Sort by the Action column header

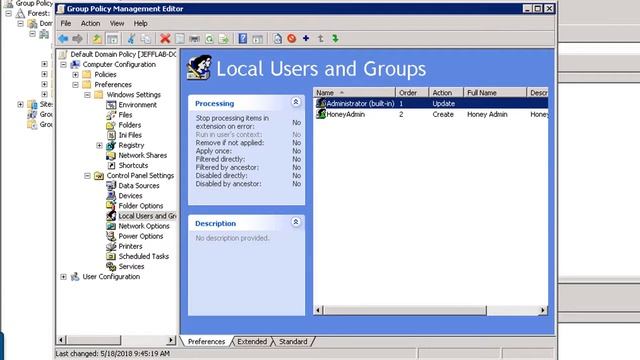tap(446, 93)
